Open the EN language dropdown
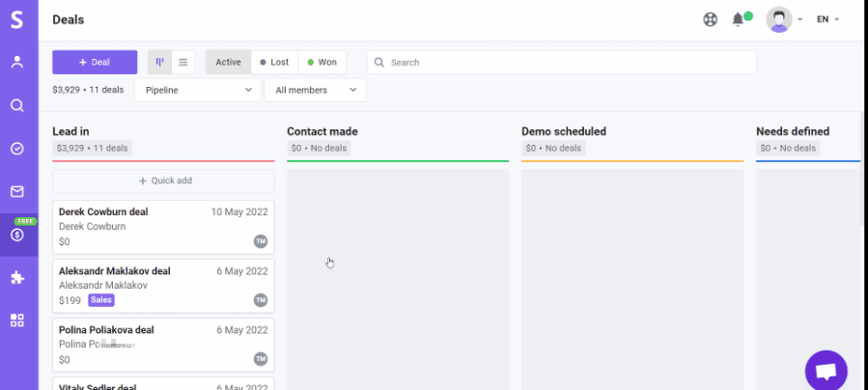The image size is (868, 390). pyautogui.click(x=827, y=19)
